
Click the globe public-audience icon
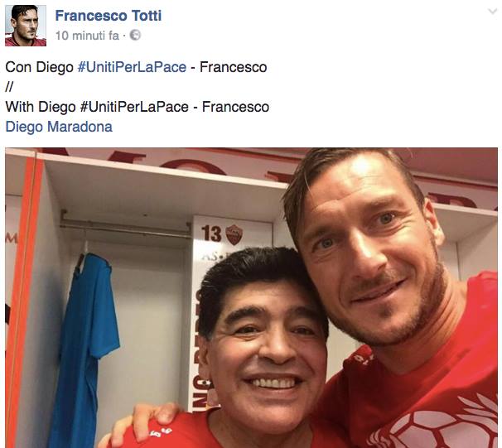click(135, 36)
